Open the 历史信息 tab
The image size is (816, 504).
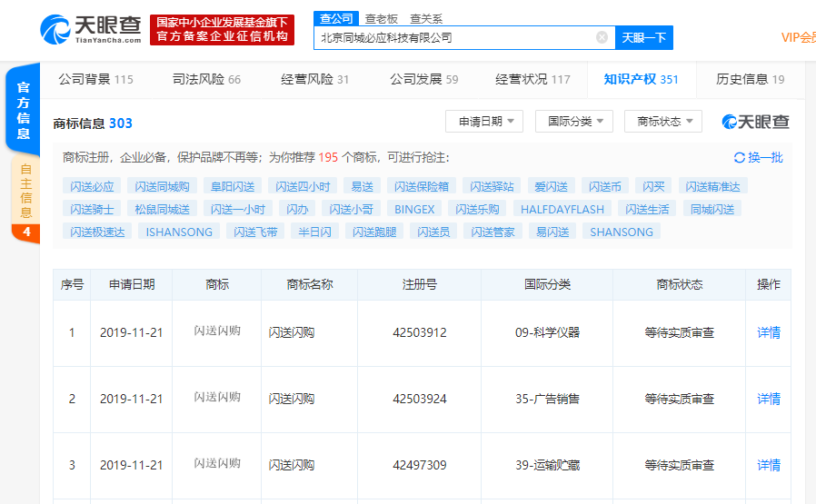(750, 80)
